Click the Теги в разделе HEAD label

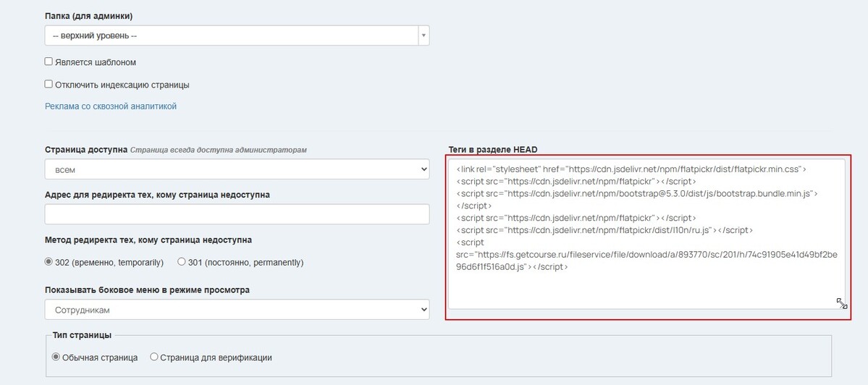(493, 149)
